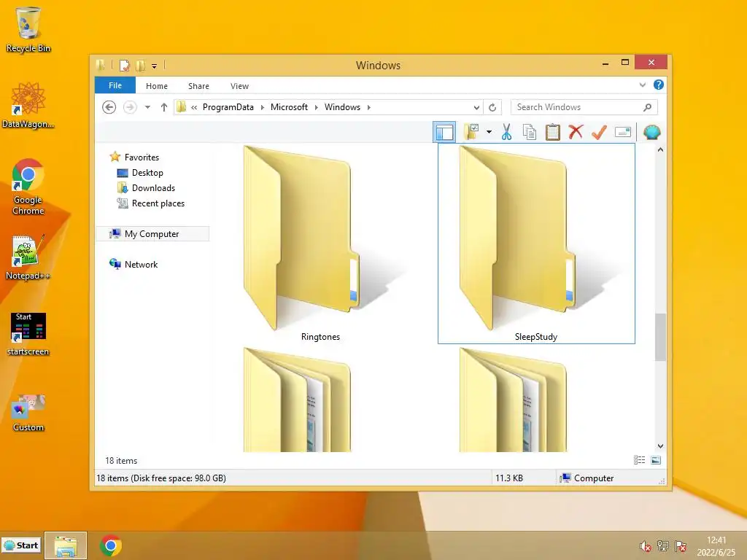Open the address bar history dropdown
This screenshot has width=747, height=560.
coord(476,108)
